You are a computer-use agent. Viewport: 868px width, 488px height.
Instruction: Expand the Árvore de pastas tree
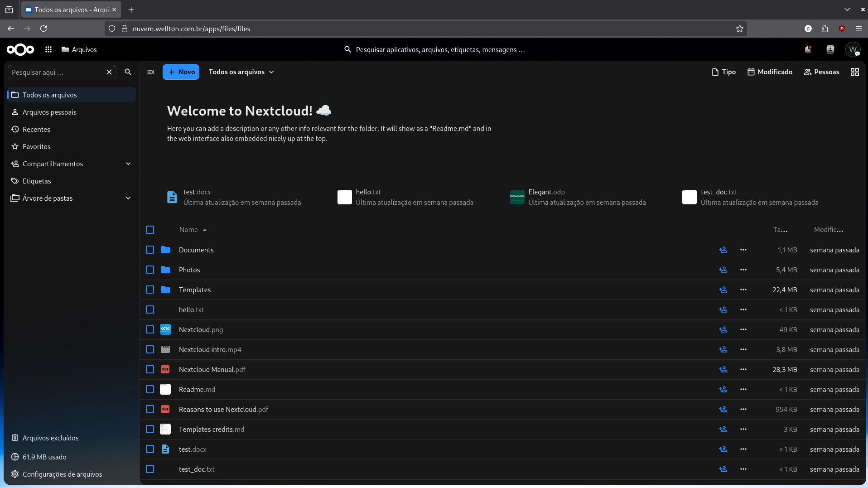[x=128, y=198]
